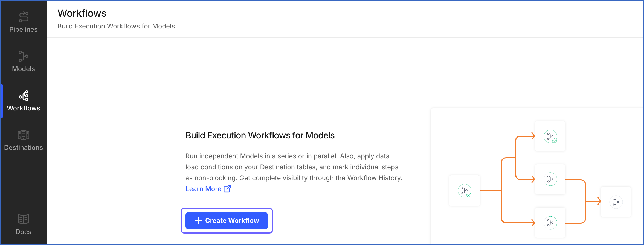Click the middle model node in the diagram

(x=550, y=179)
